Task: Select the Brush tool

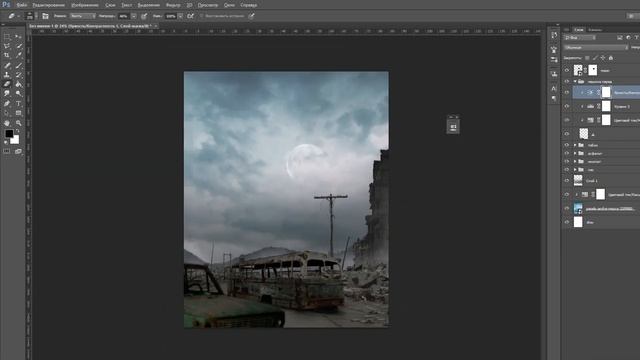Action: click(x=18, y=65)
